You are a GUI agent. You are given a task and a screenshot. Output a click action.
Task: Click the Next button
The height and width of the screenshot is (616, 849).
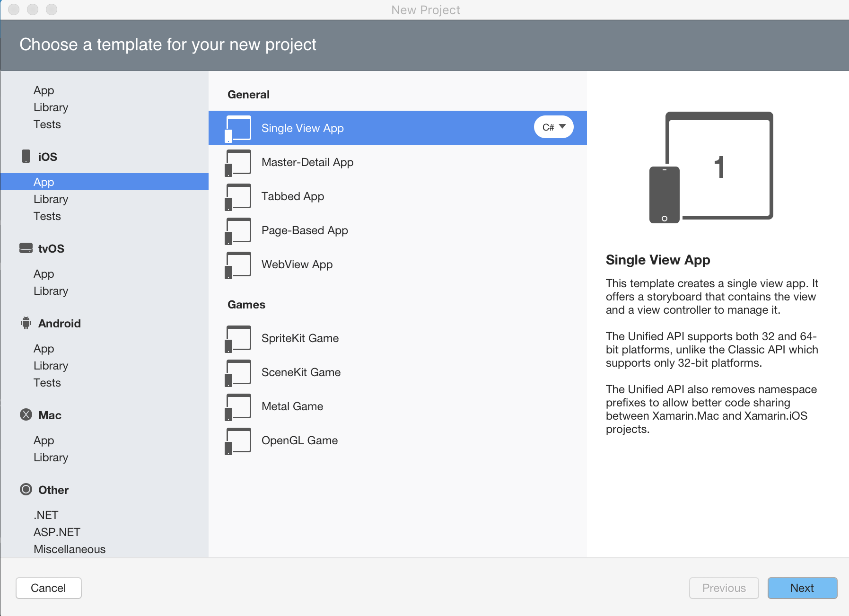click(x=802, y=588)
